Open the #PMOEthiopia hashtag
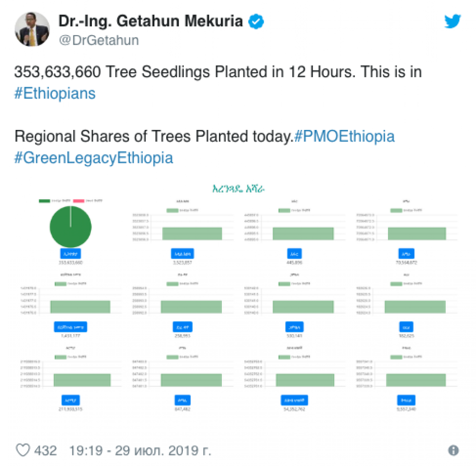The image size is (476, 466). coord(345,136)
